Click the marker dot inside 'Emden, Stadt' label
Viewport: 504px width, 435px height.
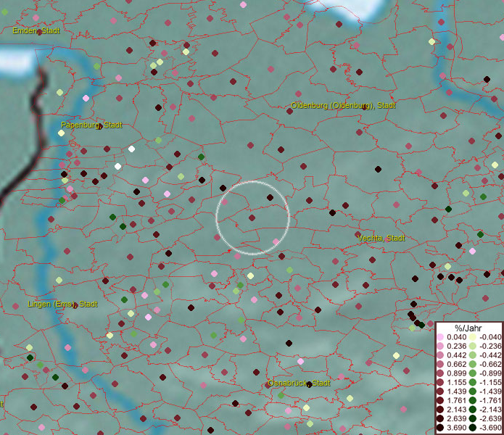point(39,32)
